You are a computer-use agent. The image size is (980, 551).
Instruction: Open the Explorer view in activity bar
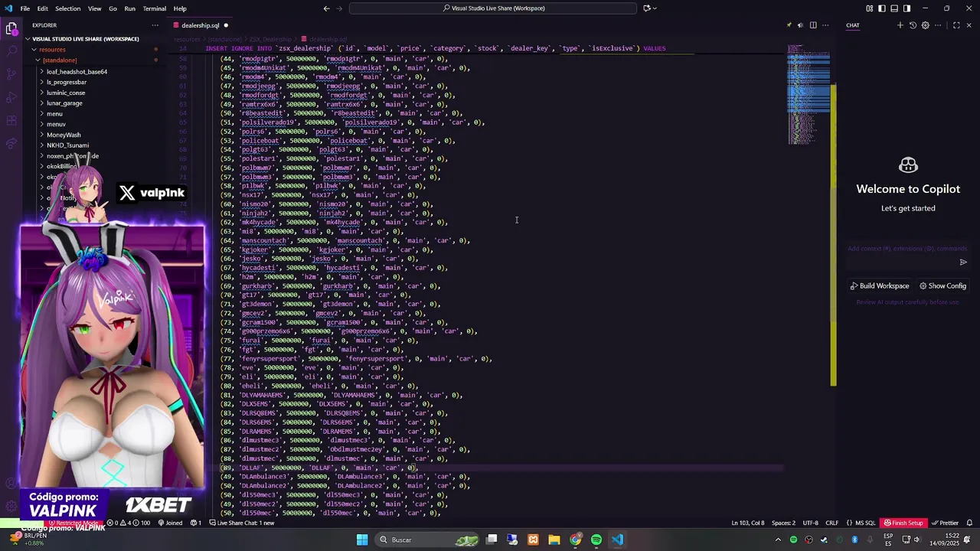coord(11,29)
